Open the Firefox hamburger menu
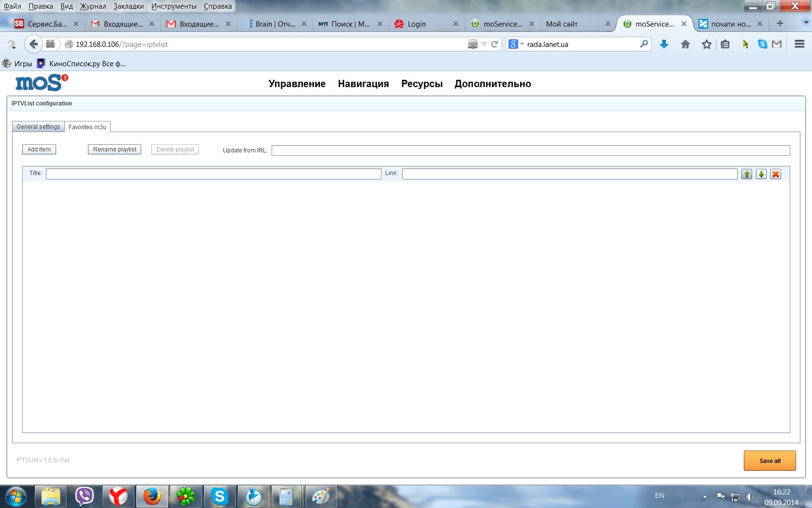This screenshot has width=812, height=508. (x=799, y=45)
